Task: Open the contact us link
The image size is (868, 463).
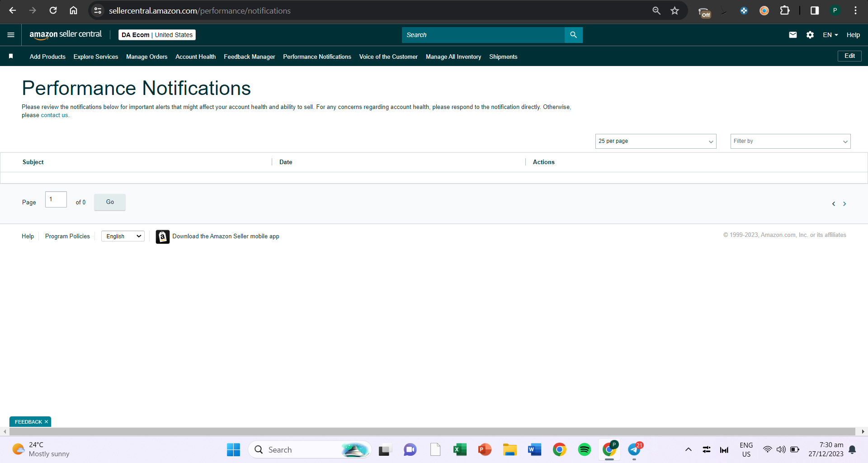Action: pos(54,115)
